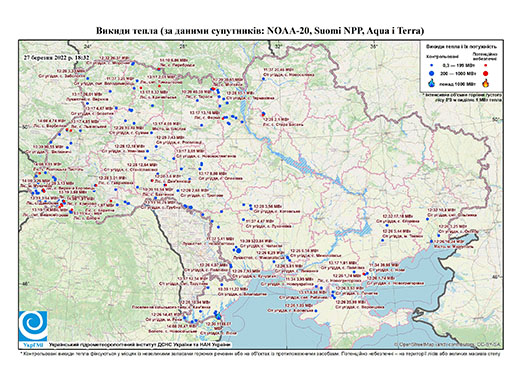Click the UkrGMI spiral logo
This screenshot has height=368, width=520.
coord(33,326)
